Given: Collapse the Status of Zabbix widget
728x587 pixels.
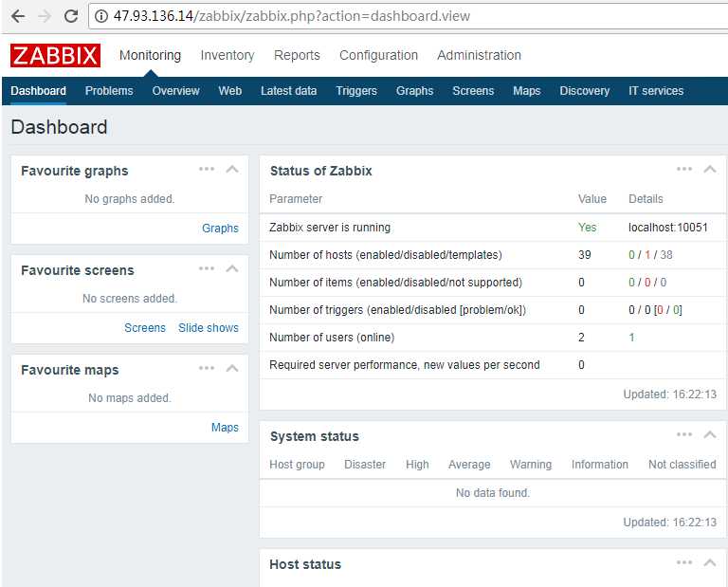Looking at the screenshot, I should click(710, 169).
